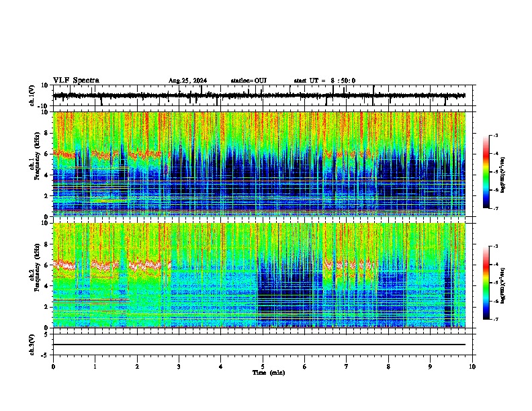Click the date label 'Aug.25, 2024'

coord(187,81)
